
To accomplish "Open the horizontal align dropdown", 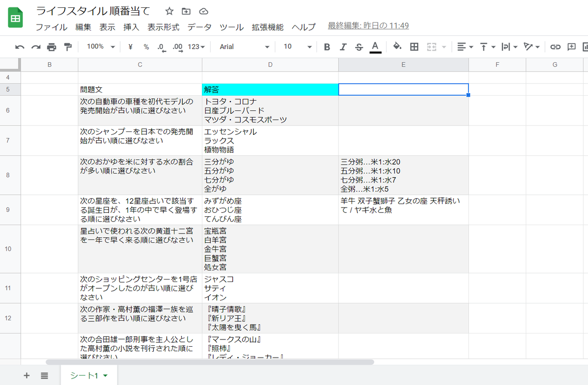I will point(465,47).
